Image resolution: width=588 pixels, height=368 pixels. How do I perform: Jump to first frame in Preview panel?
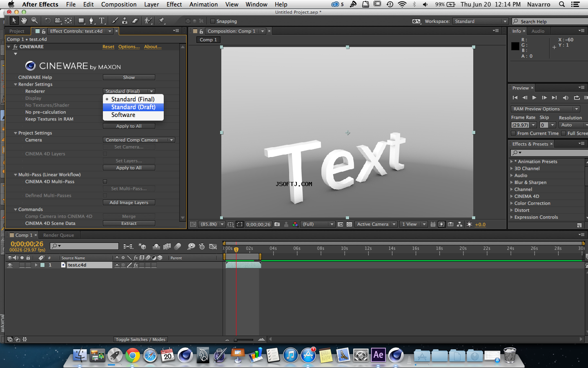tap(515, 98)
